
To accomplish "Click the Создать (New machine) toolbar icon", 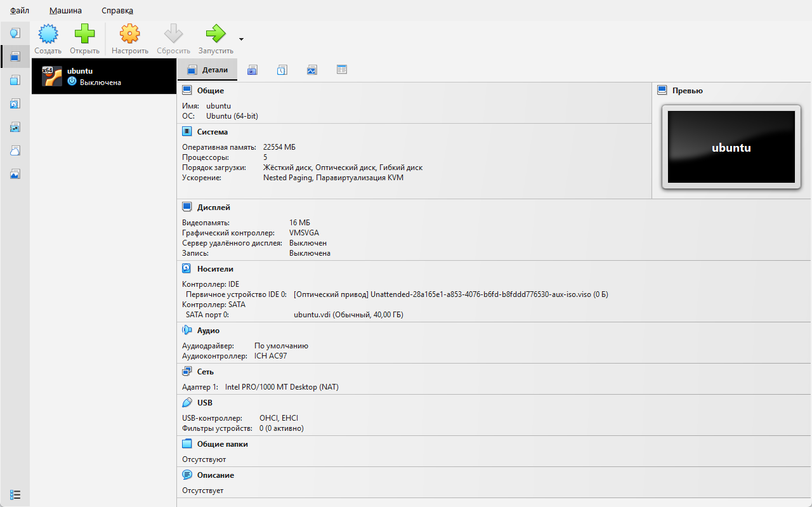I will point(48,34).
